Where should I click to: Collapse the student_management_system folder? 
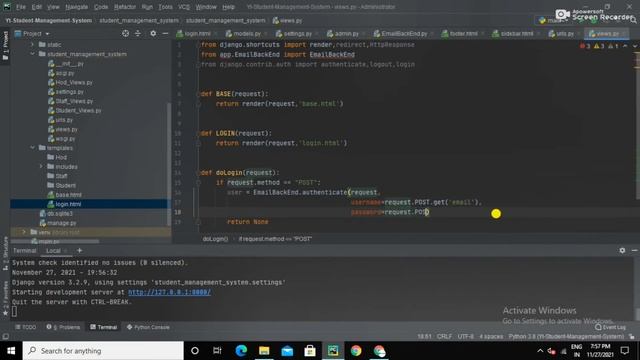pyautogui.click(x=33, y=54)
